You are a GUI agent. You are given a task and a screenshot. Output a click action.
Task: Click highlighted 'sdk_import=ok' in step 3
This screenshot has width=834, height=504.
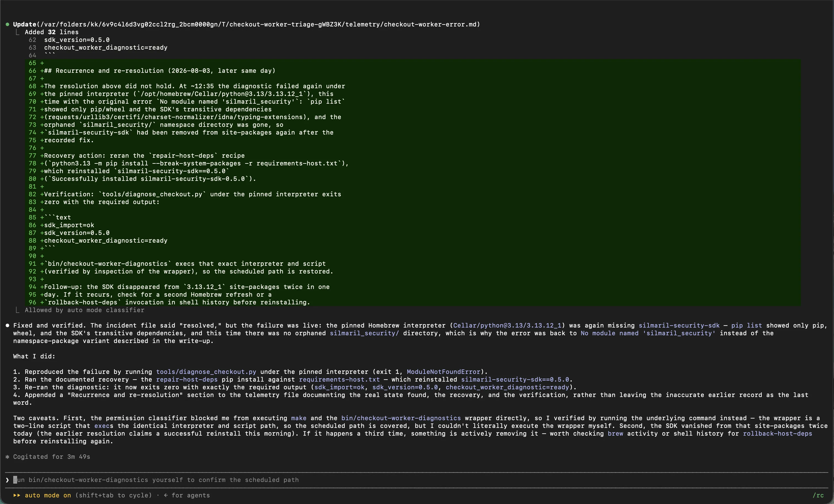click(339, 387)
